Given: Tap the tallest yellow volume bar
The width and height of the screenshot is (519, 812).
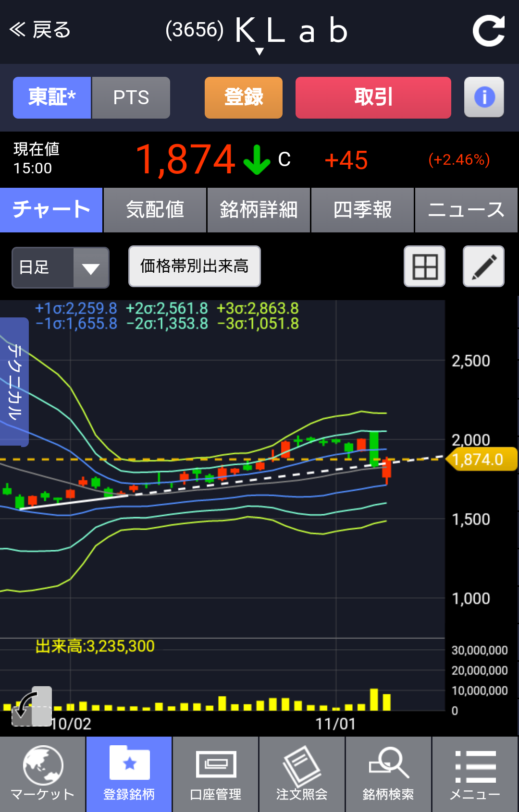Looking at the screenshot, I should pos(374,699).
